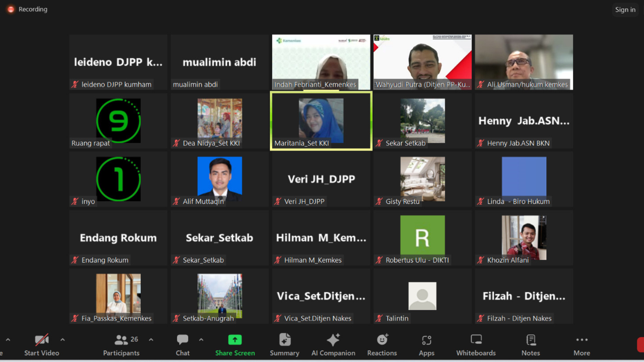Expand video options chevron beside Start Video
Image resolution: width=644 pixels, height=362 pixels.
pyautogui.click(x=62, y=340)
